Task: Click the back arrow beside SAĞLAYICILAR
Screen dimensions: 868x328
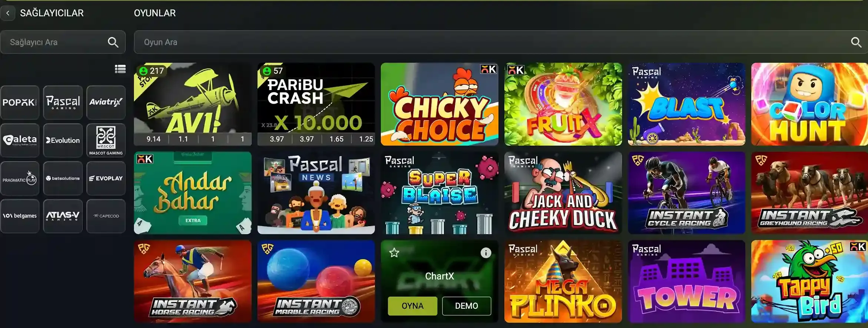Action: point(8,13)
